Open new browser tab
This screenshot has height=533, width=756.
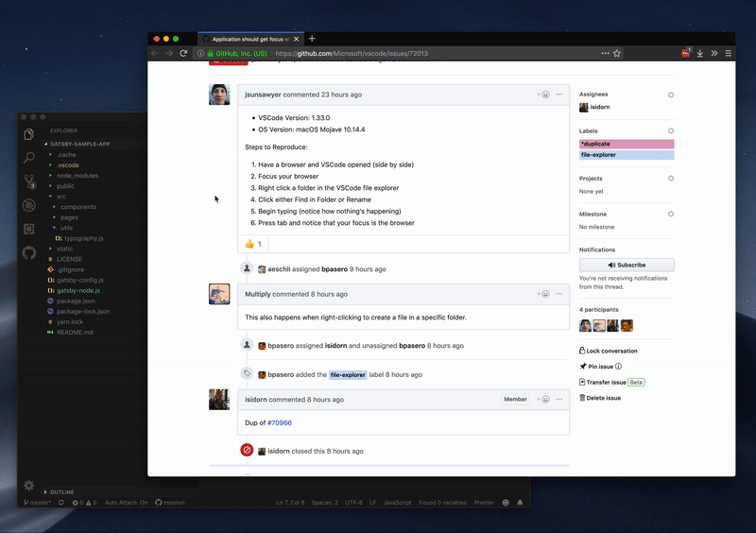click(x=312, y=39)
